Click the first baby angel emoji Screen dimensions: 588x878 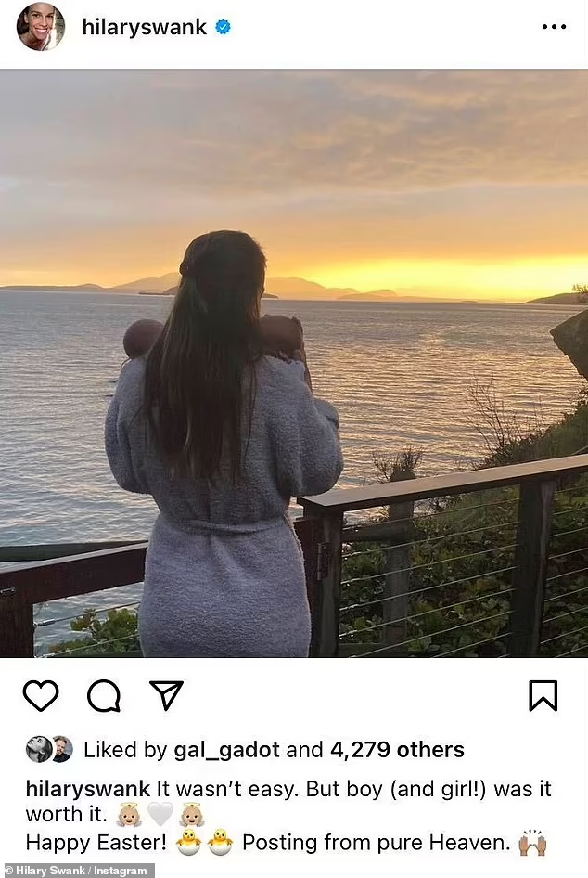(129, 815)
